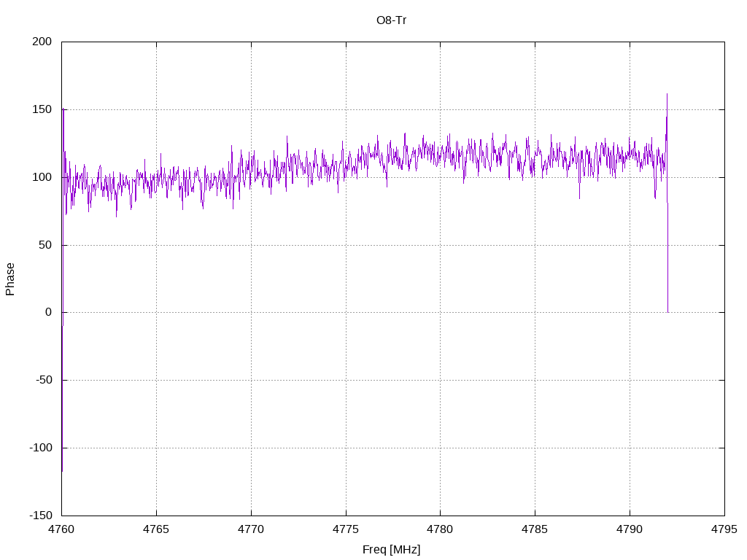The width and height of the screenshot is (747, 560).
Task: Click the plot title O8-Tr
Action: [x=391, y=20]
